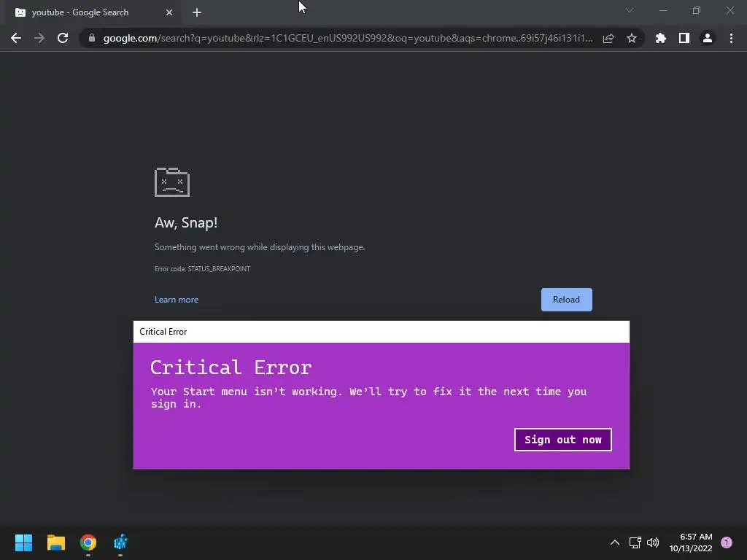Share this page using the share icon
This screenshot has width=747, height=560.
[x=608, y=38]
